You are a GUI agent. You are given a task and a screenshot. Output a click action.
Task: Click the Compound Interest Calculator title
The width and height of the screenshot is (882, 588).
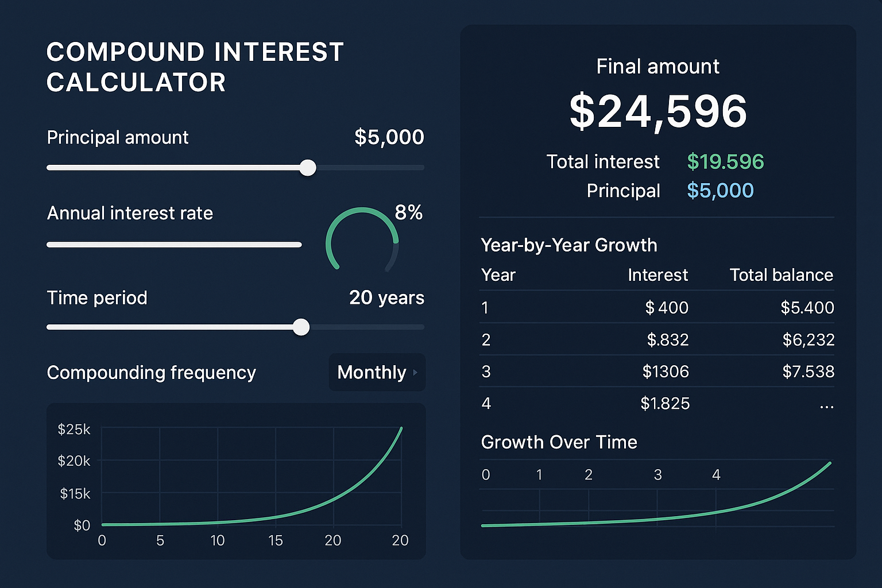195,67
